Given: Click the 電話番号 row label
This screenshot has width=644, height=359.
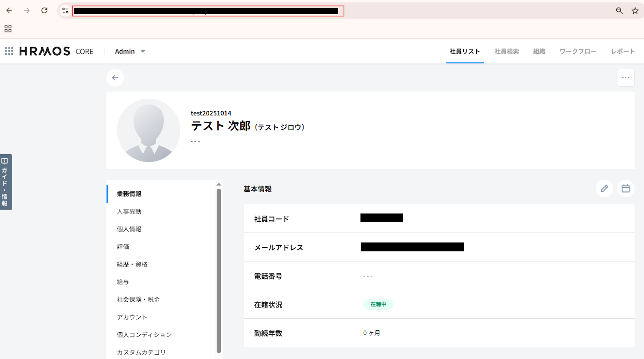Looking at the screenshot, I should tap(268, 276).
